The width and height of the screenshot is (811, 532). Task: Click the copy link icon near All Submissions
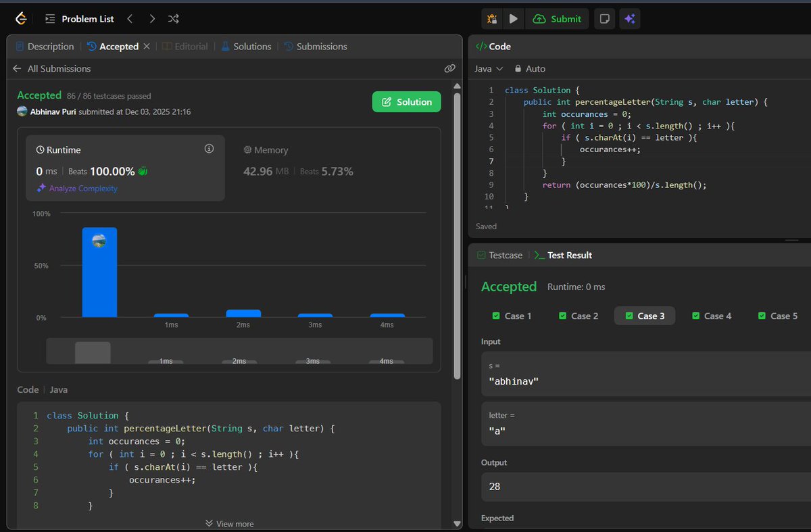pyautogui.click(x=449, y=68)
